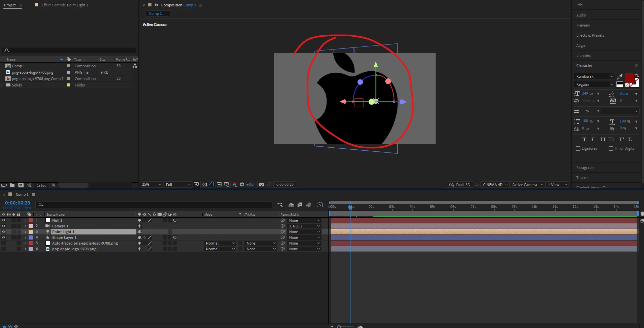
Task: Open the Active Camera view dropdown
Action: (x=528, y=185)
